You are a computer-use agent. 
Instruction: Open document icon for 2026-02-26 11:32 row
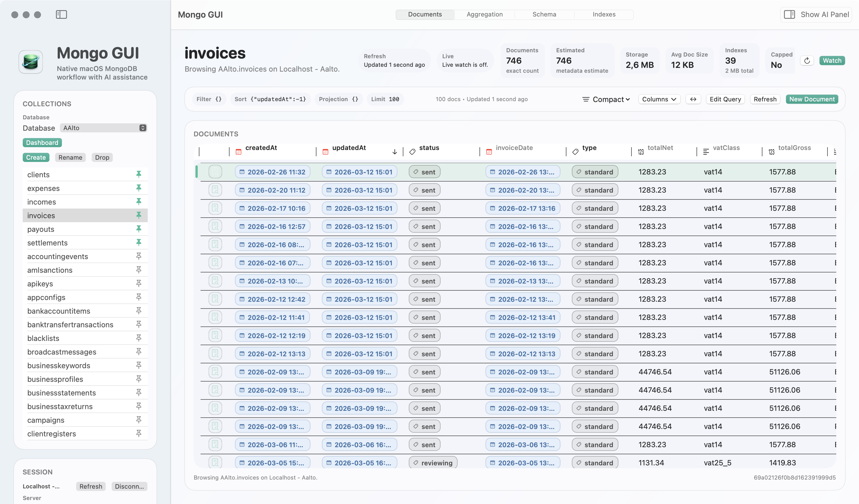point(215,172)
